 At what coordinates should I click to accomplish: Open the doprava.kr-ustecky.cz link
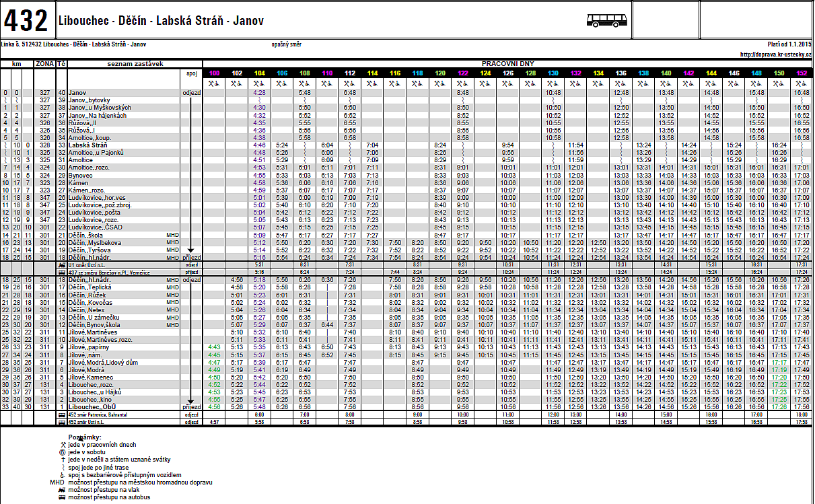(x=775, y=54)
